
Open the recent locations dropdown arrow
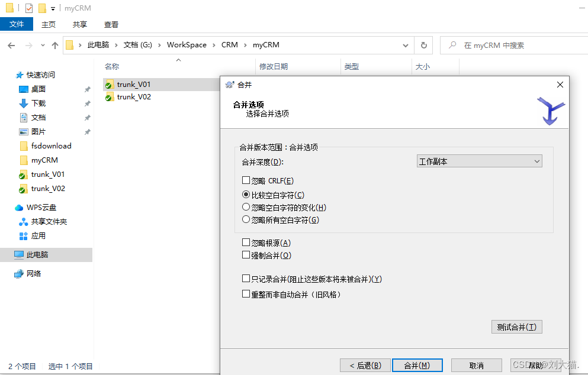[x=43, y=46]
